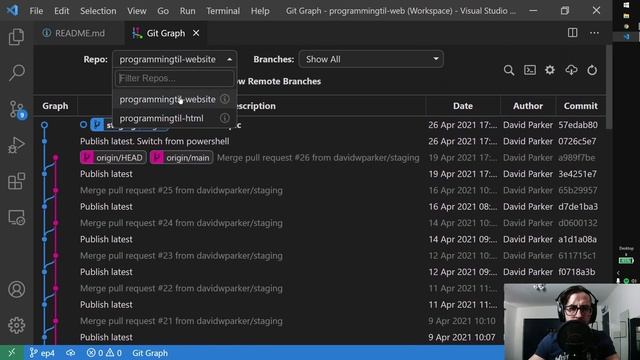Click the Filter Repos input field

coord(174,78)
